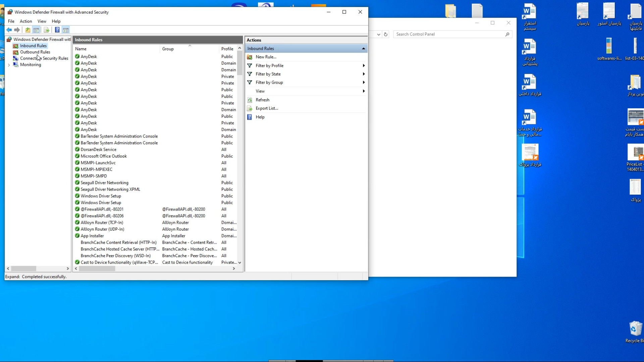The width and height of the screenshot is (644, 362).
Task: Open the Action menu
Action: tap(26, 21)
